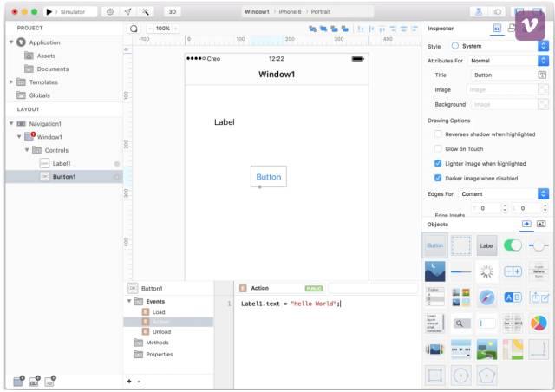This screenshot has height=392, width=555.
Task: Select the Unload event
Action: click(x=161, y=332)
